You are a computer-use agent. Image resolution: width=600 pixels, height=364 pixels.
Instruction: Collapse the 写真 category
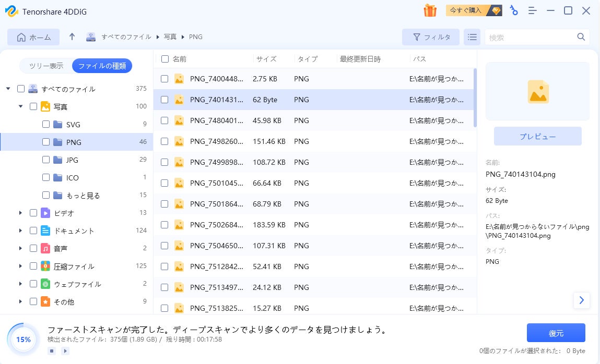pyautogui.click(x=21, y=106)
